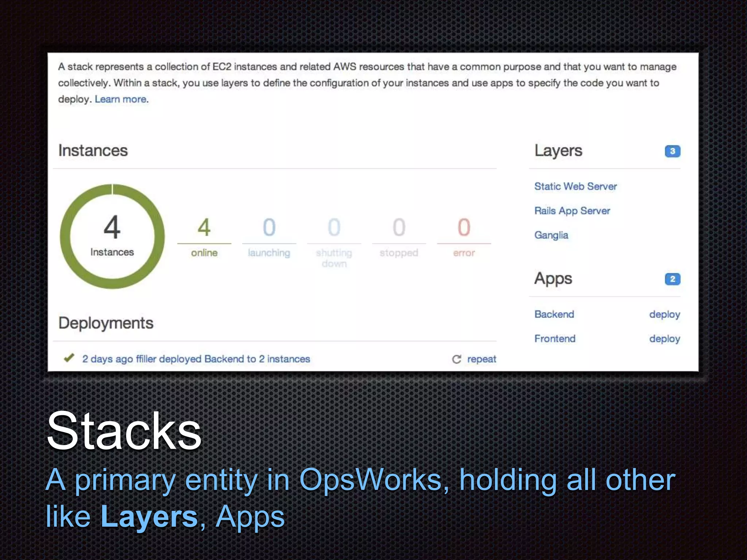Deploy the Backend app
The height and width of the screenshot is (560, 747).
pos(665,315)
